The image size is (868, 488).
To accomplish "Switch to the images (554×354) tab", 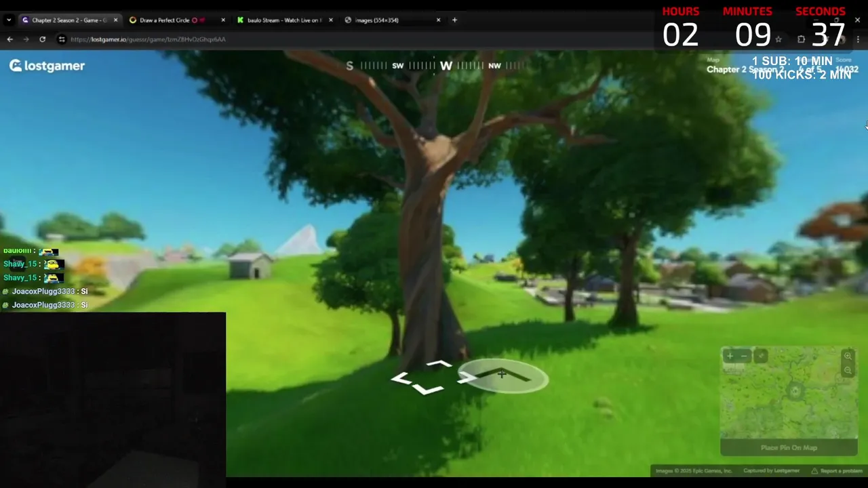I will coord(393,20).
